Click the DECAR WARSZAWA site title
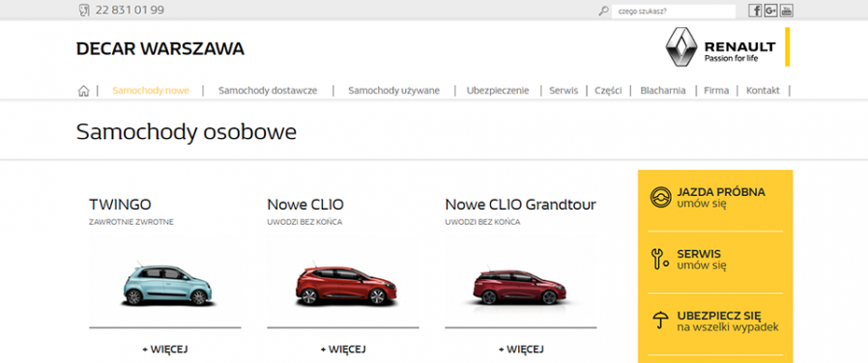Image resolution: width=868 pixels, height=363 pixels. [160, 48]
